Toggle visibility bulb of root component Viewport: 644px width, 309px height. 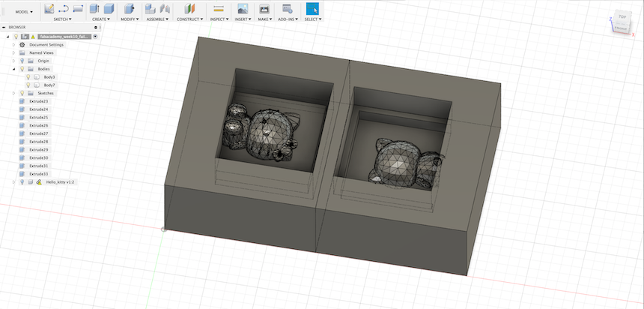[x=16, y=37]
